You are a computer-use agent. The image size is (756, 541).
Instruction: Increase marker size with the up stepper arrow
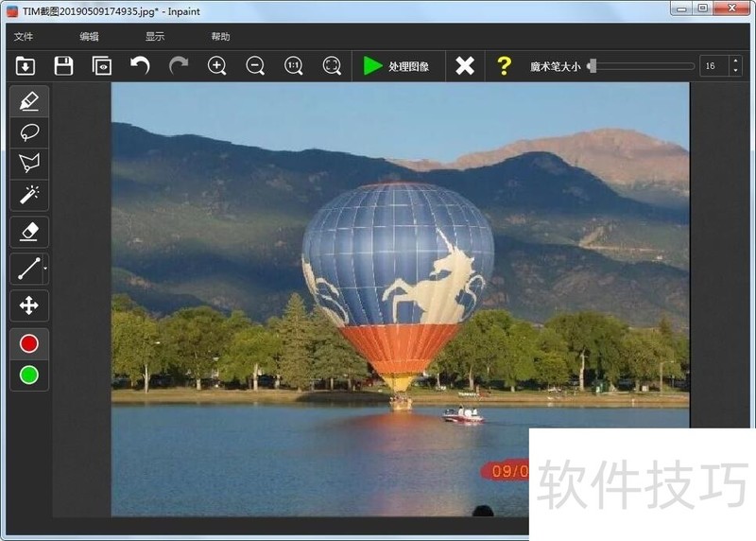pyautogui.click(x=735, y=61)
